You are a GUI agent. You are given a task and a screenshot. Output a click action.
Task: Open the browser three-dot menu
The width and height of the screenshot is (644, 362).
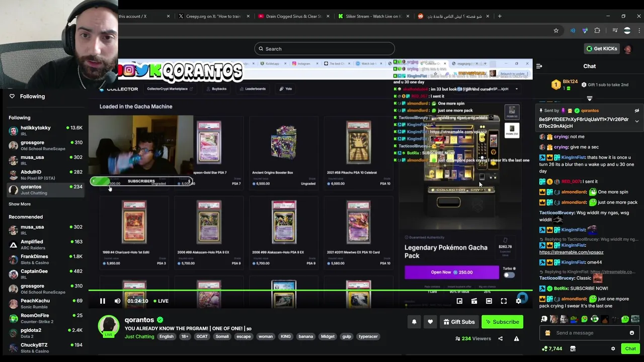[639, 31]
